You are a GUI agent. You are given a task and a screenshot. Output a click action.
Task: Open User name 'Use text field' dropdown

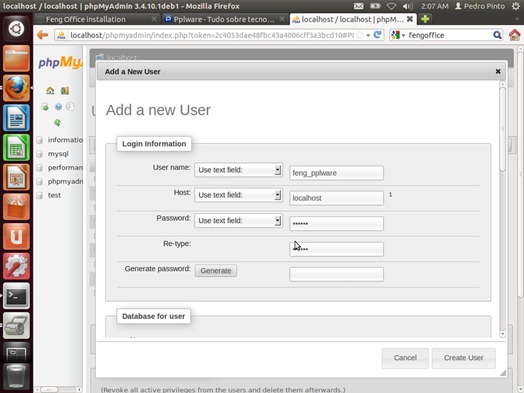click(x=238, y=170)
